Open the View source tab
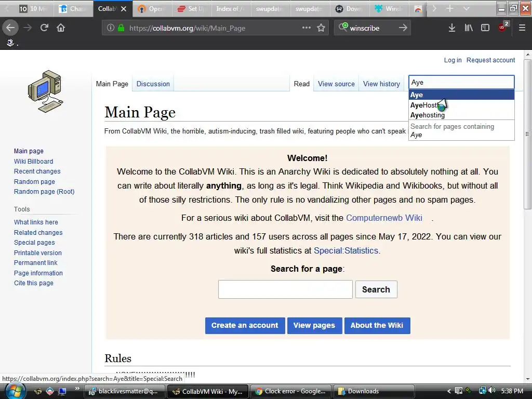The width and height of the screenshot is (532, 399). [x=336, y=84]
